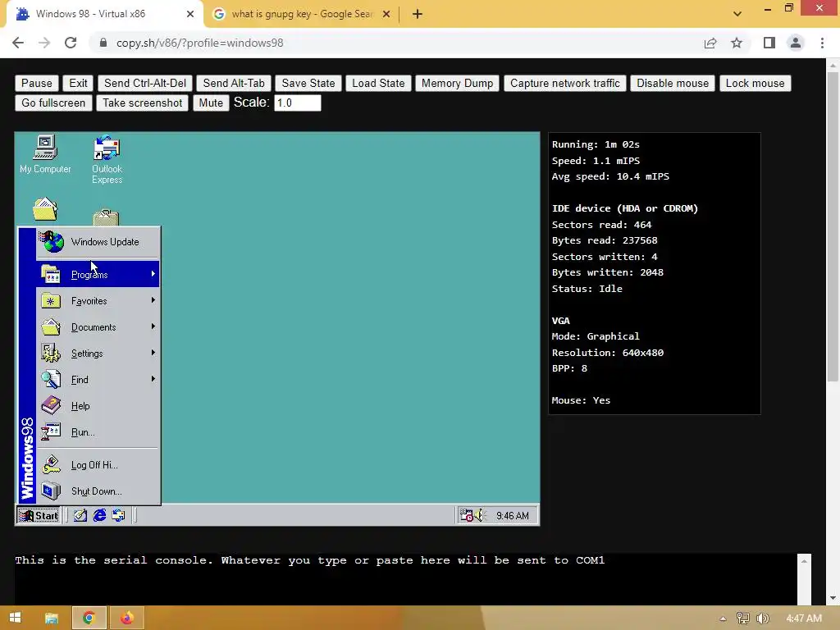840x630 pixels.
Task: Select Shut Down... entry
Action: [x=98, y=491]
